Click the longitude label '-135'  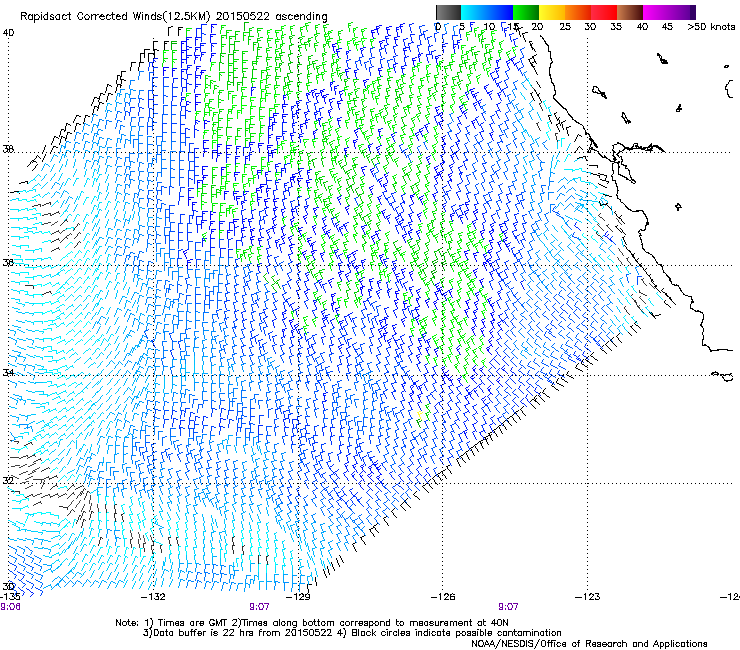(10, 597)
